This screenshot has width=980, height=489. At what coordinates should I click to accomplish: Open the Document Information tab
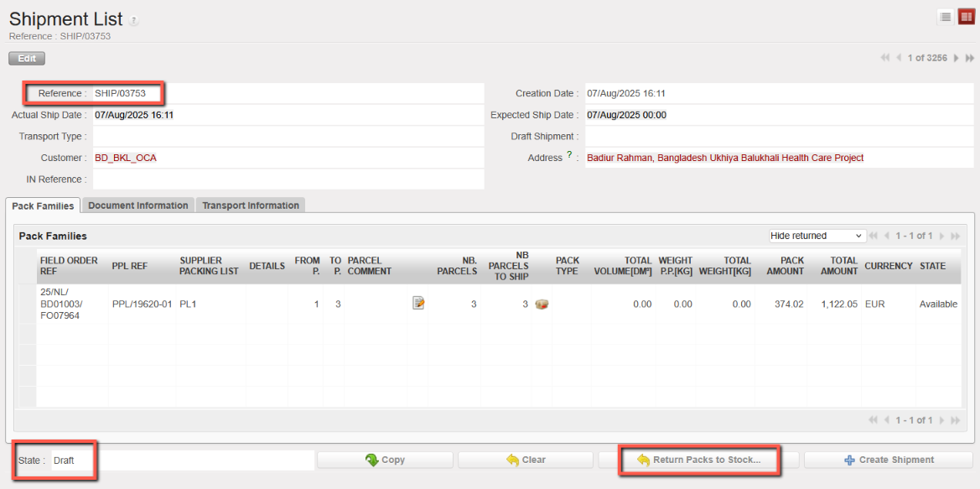[138, 205]
